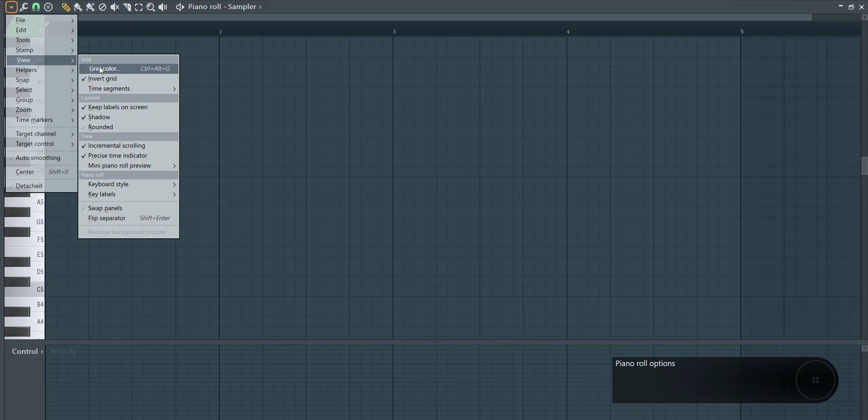Open the File menu
The image size is (868, 420).
[x=42, y=20]
